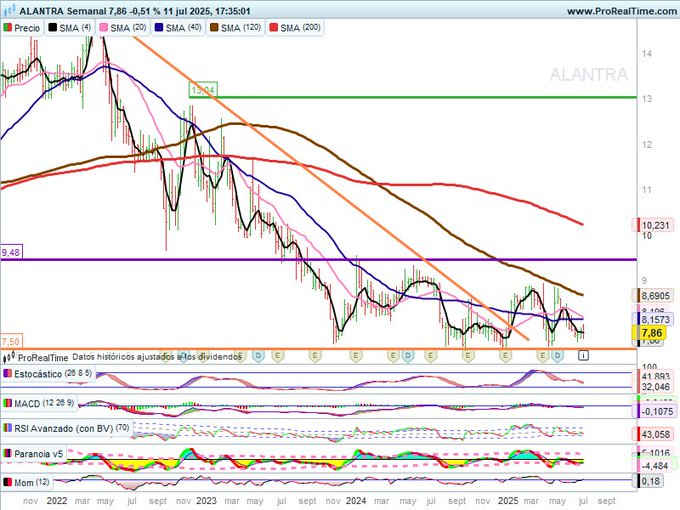Image resolution: width=680 pixels, height=510 pixels.
Task: Click the ProRealTime candlestick logo icon
Action: coord(9,358)
